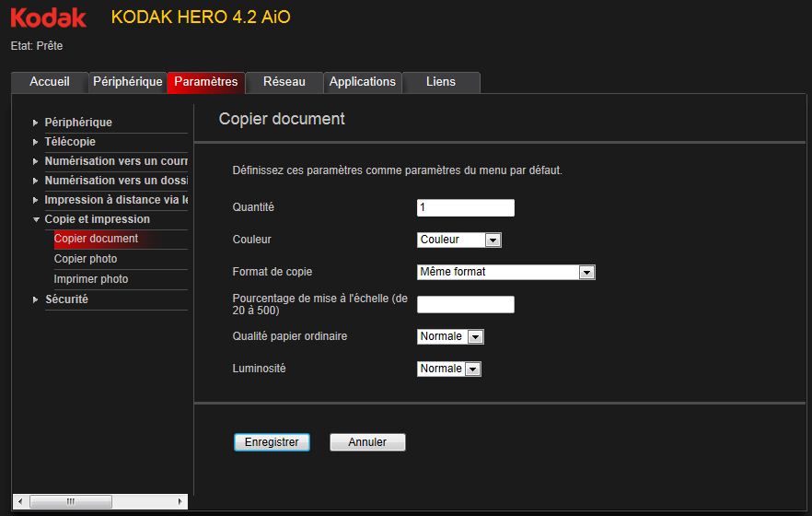
Task: Click the Kodak logo
Action: click(48, 18)
